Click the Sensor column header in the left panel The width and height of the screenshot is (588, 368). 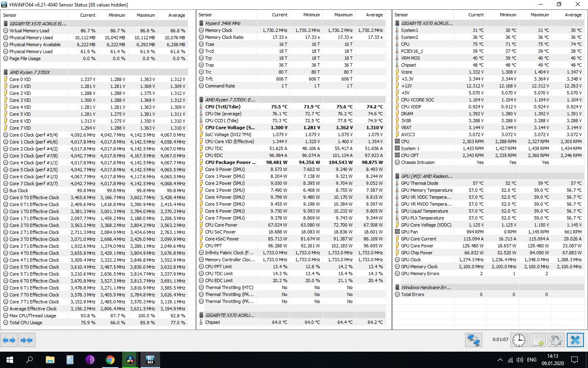pyautogui.click(x=34, y=15)
